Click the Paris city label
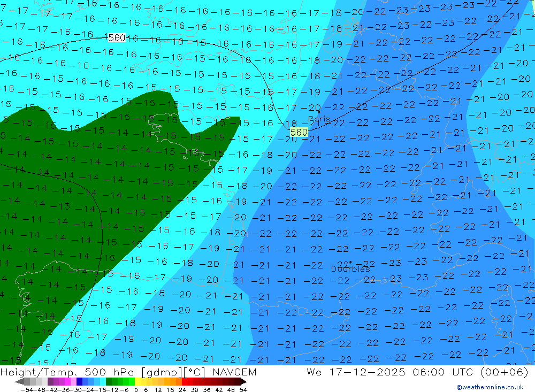The image size is (535, 392). (x=319, y=119)
